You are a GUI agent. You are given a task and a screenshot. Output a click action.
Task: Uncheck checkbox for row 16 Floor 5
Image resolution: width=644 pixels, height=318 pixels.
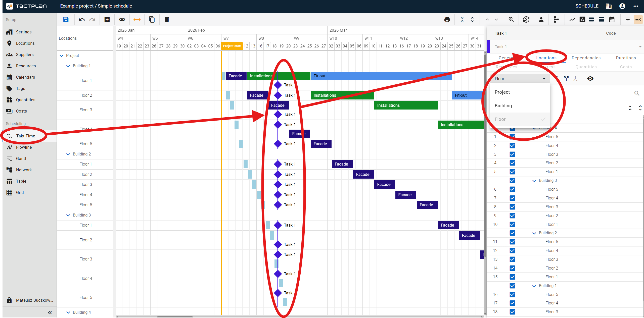pyautogui.click(x=512, y=295)
